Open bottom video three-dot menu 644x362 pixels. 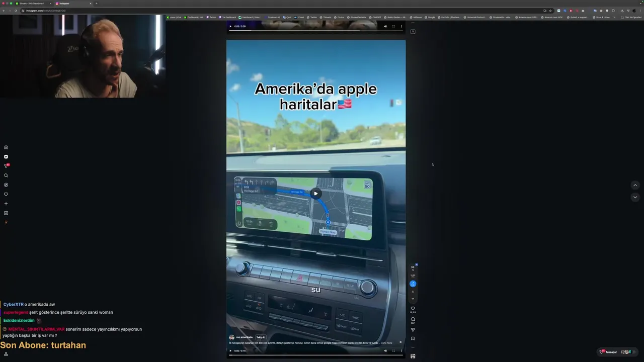click(x=401, y=350)
